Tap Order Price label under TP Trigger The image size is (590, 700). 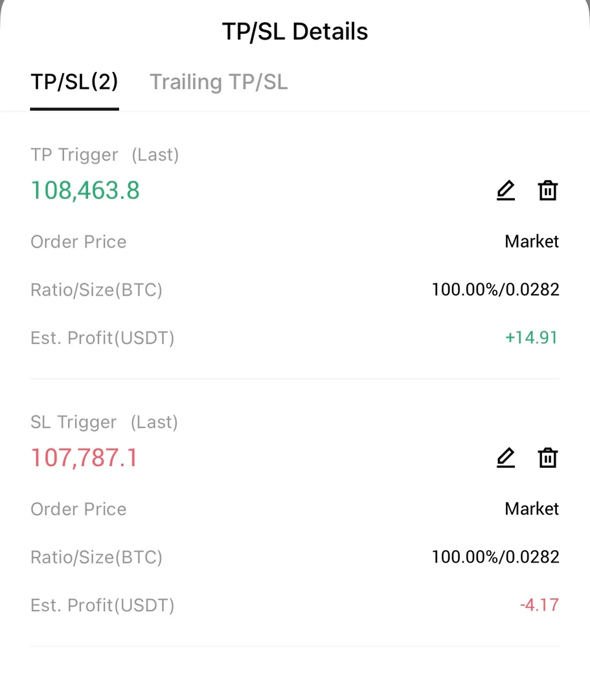tap(78, 242)
